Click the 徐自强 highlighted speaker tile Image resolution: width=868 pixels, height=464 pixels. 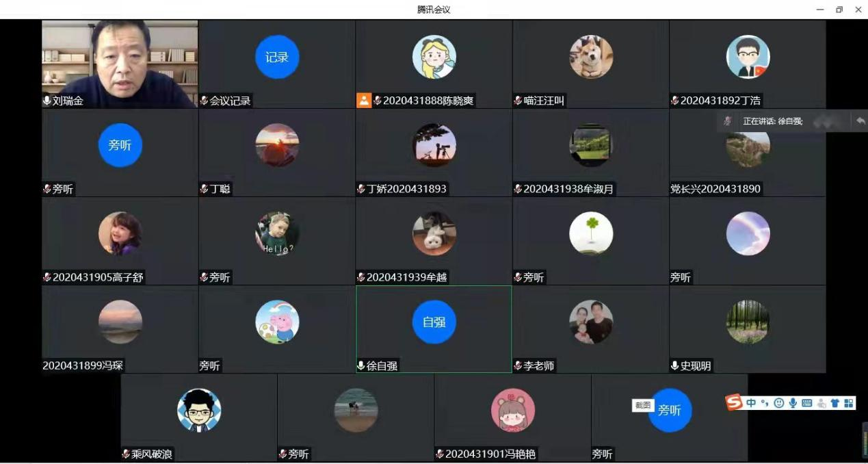(434, 329)
